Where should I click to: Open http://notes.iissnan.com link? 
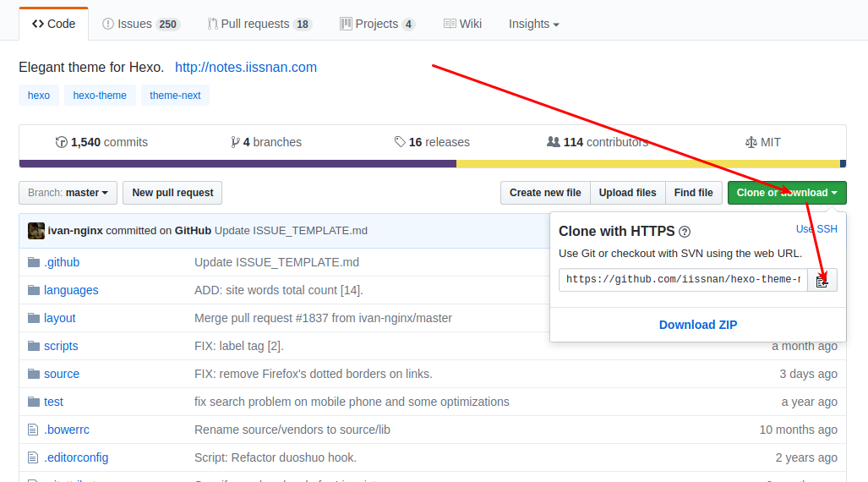[x=246, y=67]
